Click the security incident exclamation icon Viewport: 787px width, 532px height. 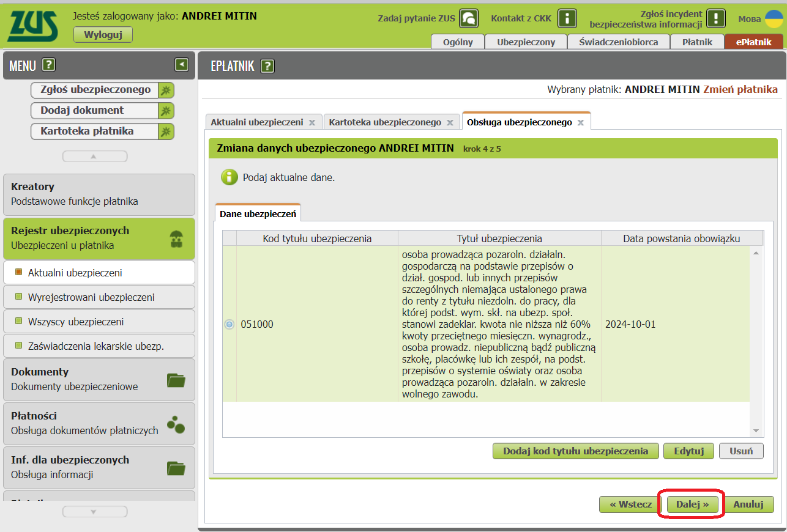[715, 18]
